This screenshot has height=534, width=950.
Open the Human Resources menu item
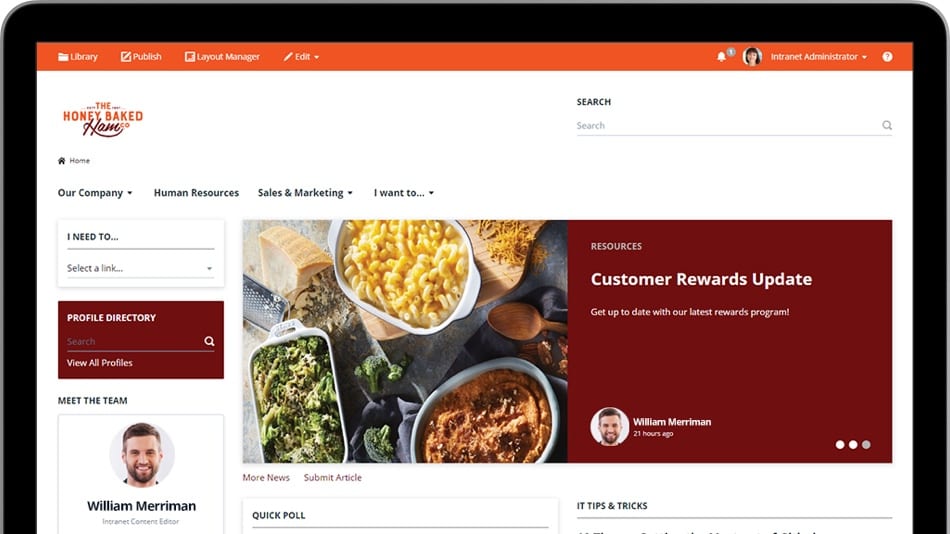pos(196,193)
